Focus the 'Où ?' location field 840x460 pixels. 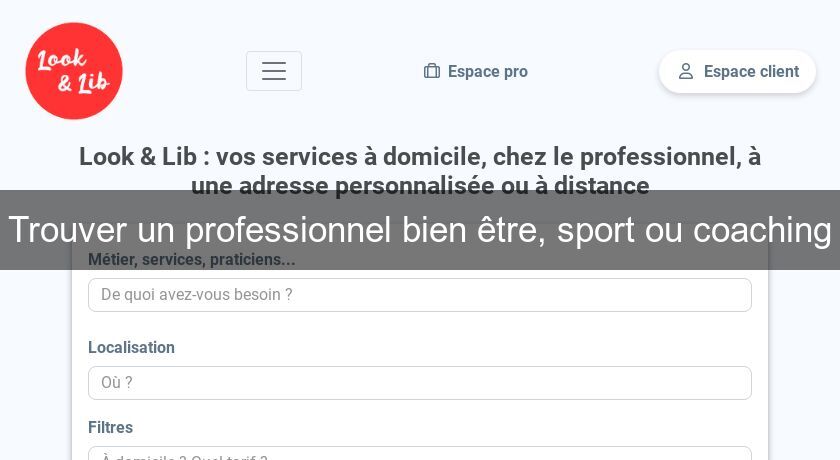[x=420, y=383]
